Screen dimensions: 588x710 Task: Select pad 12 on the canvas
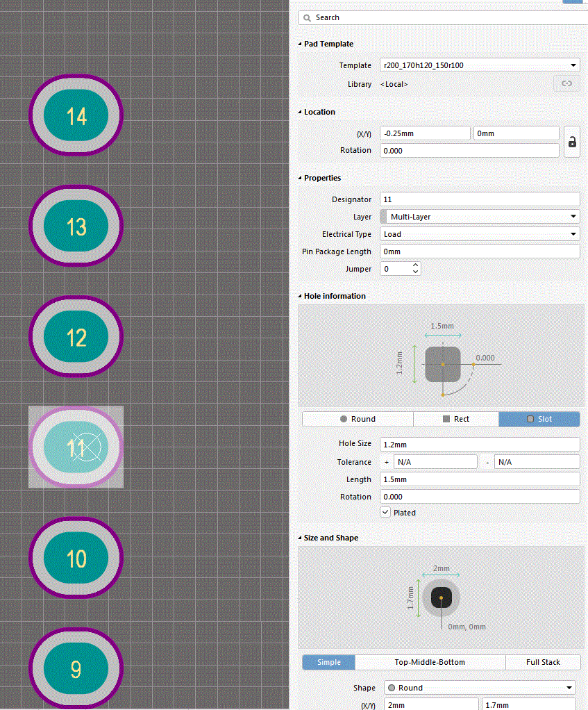pyautogui.click(x=76, y=336)
